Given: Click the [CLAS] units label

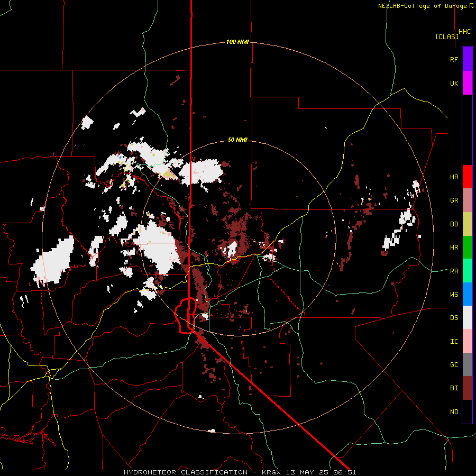Looking at the screenshot, I should pos(447,36).
